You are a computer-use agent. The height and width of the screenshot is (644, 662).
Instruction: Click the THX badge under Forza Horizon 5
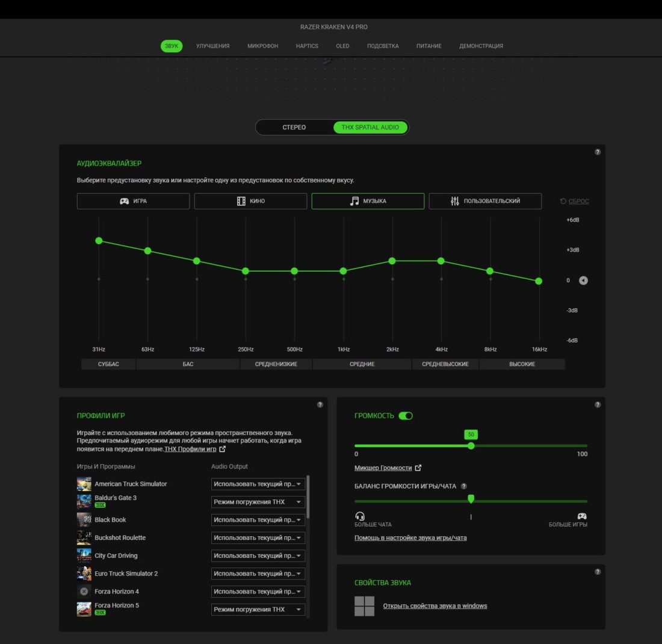click(100, 613)
